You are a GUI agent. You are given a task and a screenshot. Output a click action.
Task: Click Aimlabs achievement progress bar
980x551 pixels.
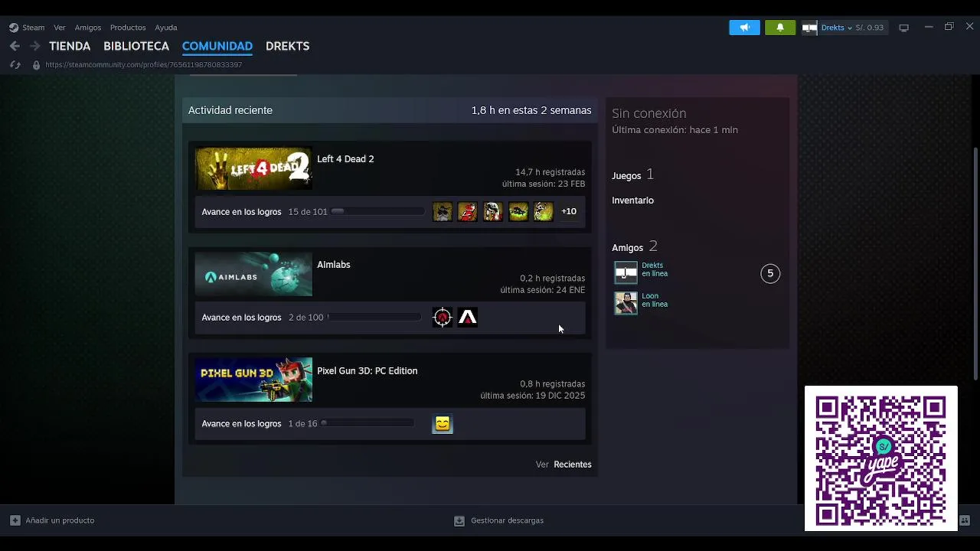pos(374,317)
